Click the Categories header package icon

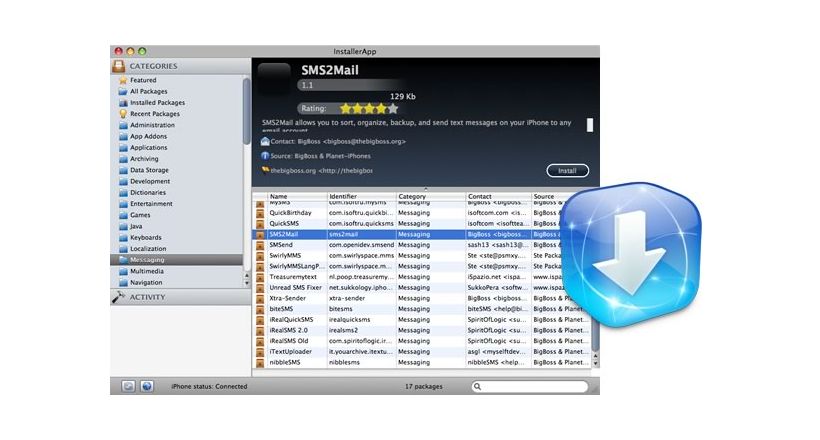[119, 66]
